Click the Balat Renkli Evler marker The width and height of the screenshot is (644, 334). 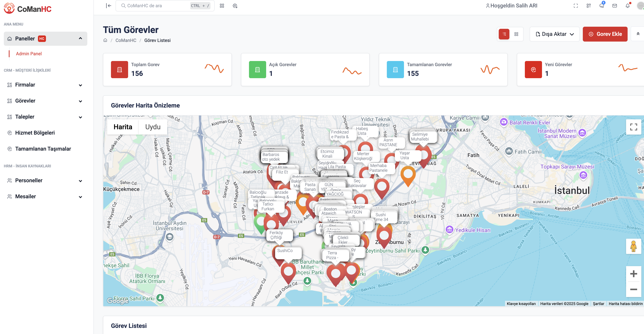(504, 122)
